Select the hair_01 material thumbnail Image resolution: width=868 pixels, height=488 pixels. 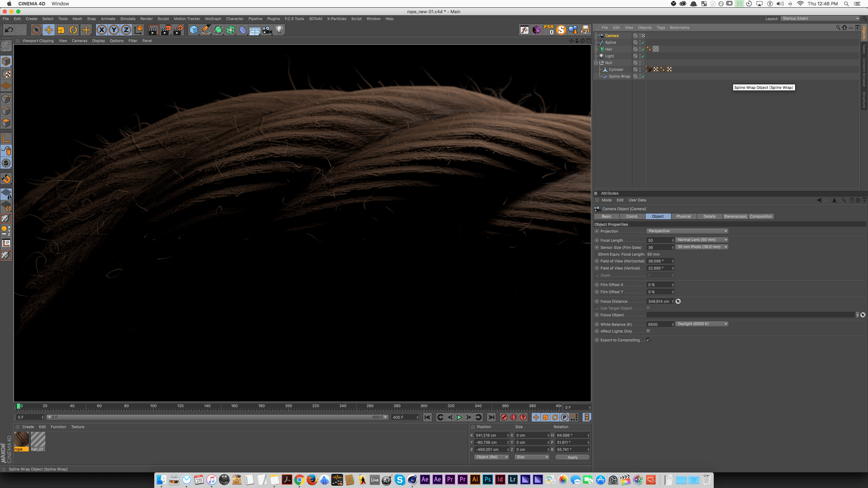point(38,441)
